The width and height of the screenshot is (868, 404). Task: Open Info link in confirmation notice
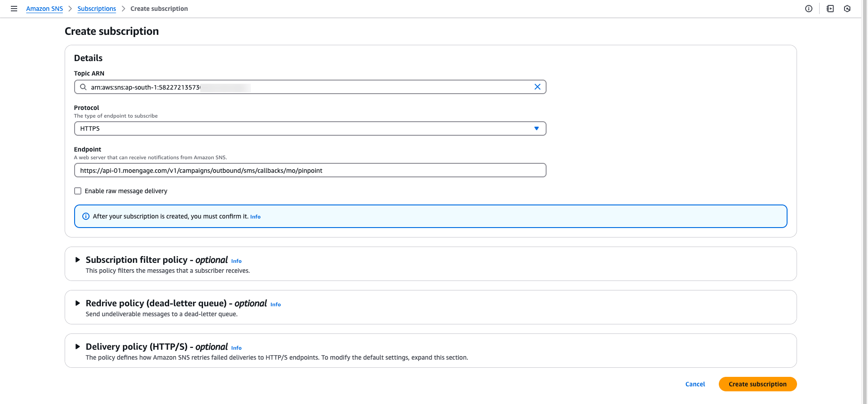[x=255, y=217]
